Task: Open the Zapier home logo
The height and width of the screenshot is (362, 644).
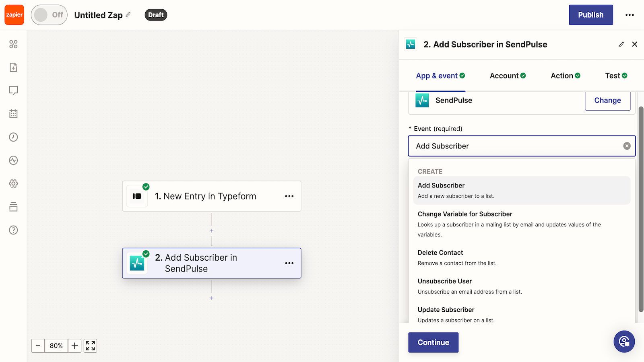Action: pyautogui.click(x=14, y=15)
